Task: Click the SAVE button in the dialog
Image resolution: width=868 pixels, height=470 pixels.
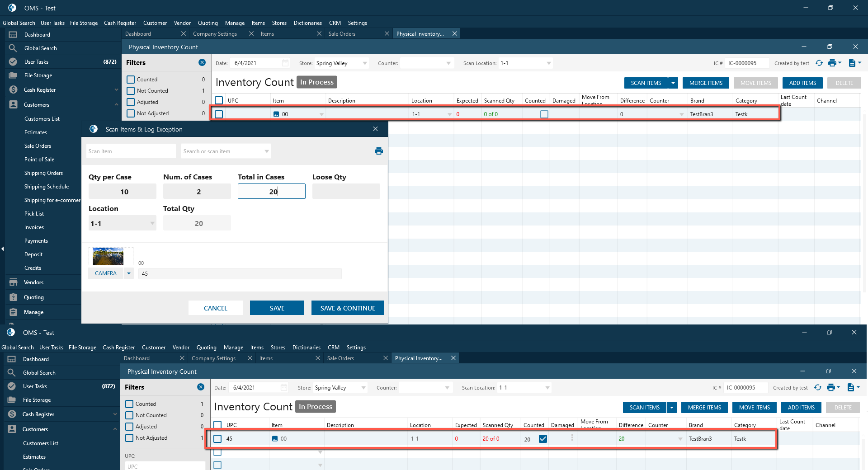Action: point(277,308)
